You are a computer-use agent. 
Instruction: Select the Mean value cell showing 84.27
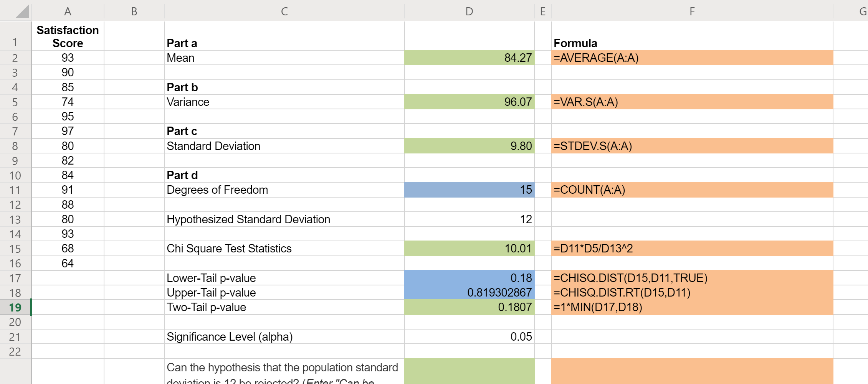(469, 58)
